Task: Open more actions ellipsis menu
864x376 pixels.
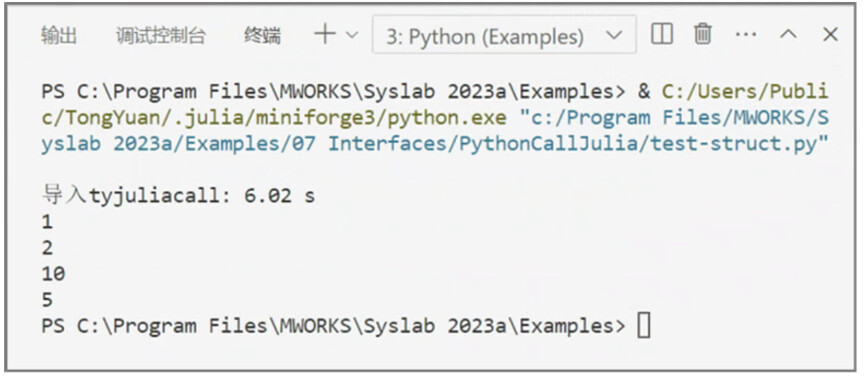Action: [746, 35]
